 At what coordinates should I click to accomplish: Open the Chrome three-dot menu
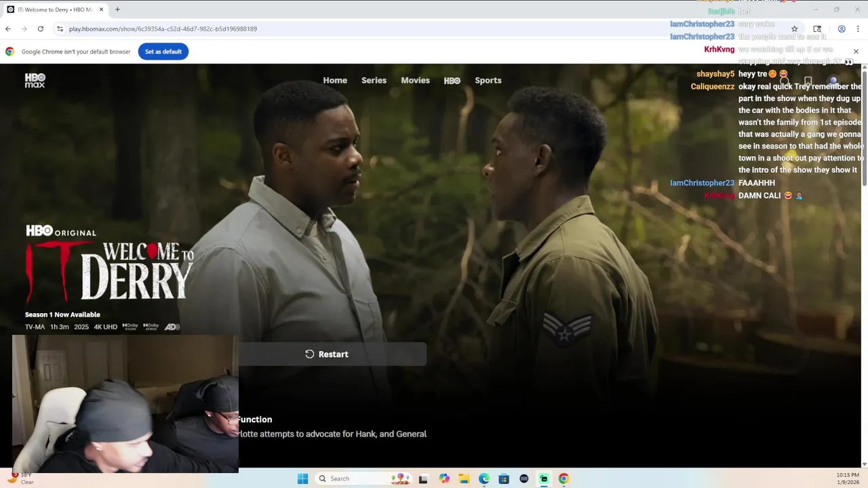[x=858, y=28]
